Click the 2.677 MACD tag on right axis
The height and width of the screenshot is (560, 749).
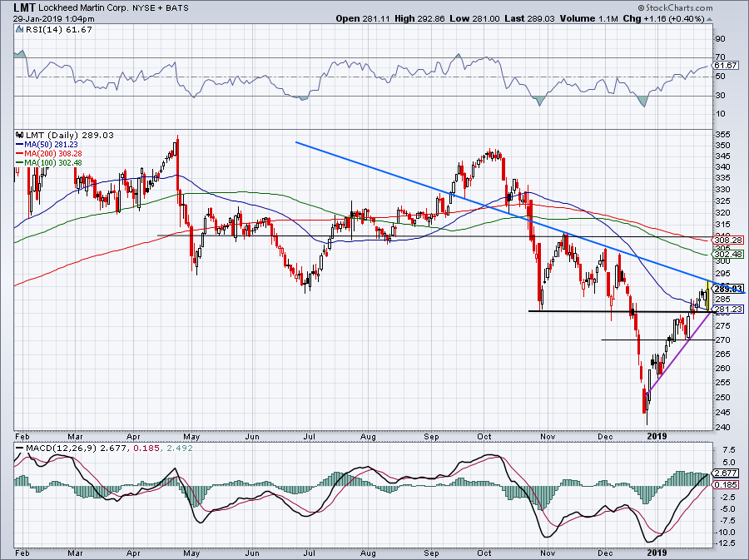(x=727, y=473)
